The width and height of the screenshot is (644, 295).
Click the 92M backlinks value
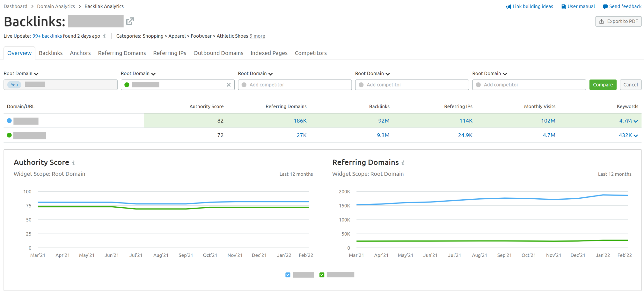coord(384,121)
